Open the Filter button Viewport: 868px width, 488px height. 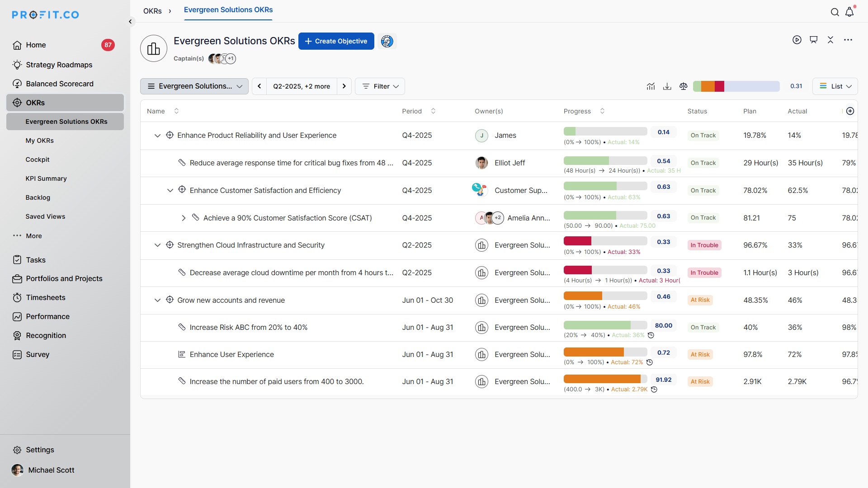[380, 86]
